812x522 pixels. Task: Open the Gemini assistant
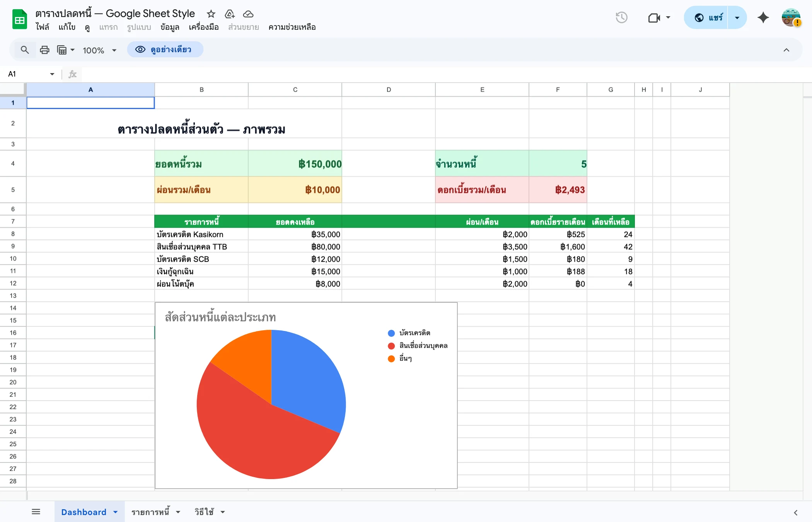point(763,17)
